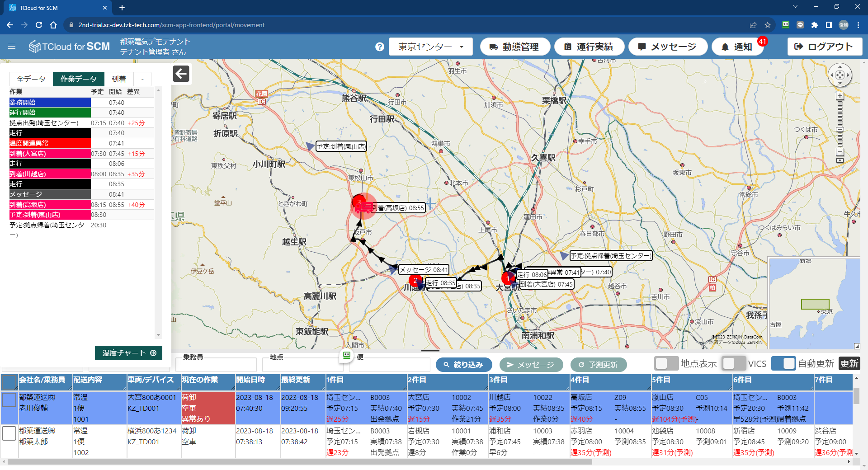This screenshot has width=868, height=470.
Task: Open browser side panel icon
Action: tap(829, 25)
